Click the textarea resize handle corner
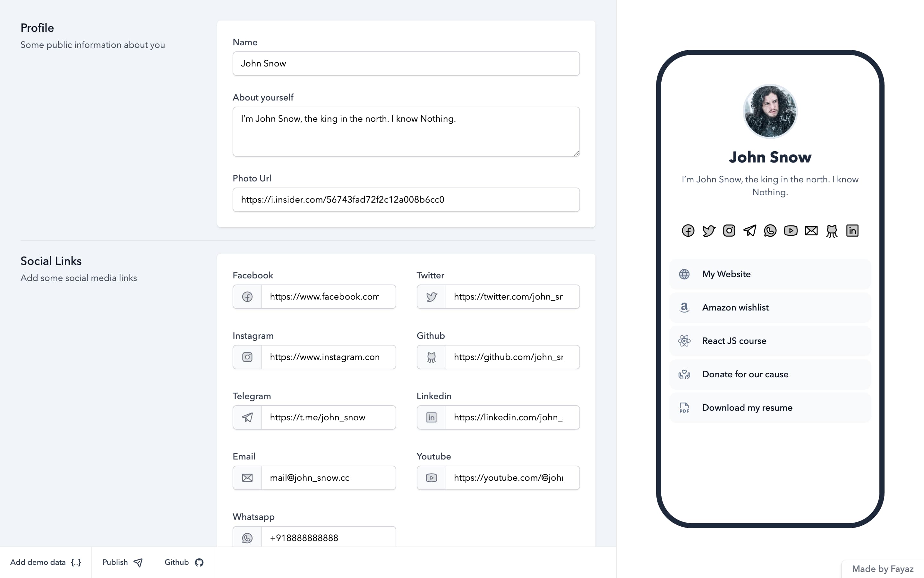This screenshot has width=924, height=578. (576, 153)
